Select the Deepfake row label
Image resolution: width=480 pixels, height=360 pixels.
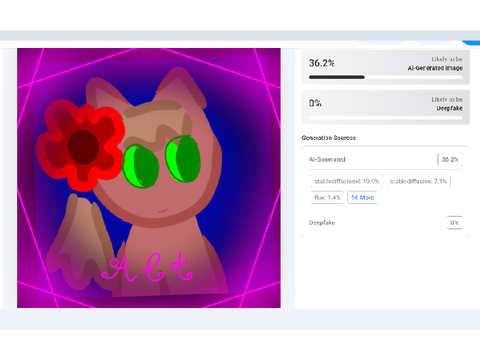(x=322, y=223)
